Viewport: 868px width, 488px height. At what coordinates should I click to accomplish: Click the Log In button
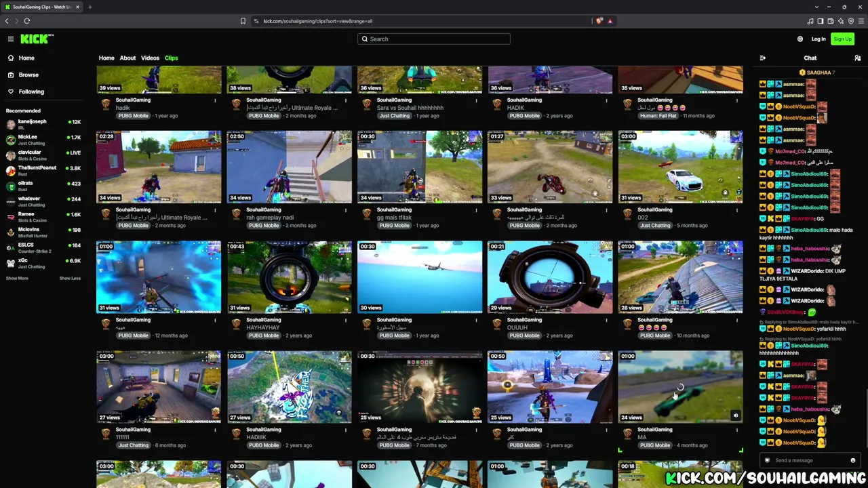coord(818,39)
